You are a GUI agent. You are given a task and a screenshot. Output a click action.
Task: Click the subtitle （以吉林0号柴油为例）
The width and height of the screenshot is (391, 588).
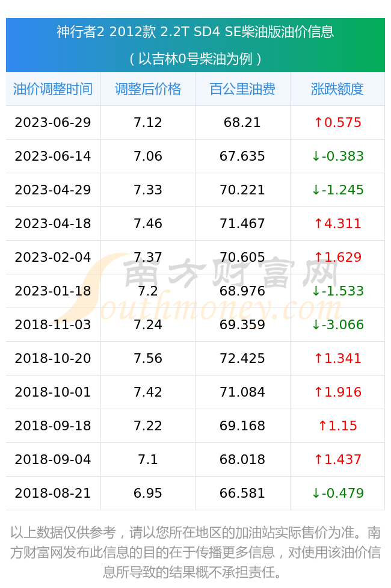pyautogui.click(x=195, y=59)
